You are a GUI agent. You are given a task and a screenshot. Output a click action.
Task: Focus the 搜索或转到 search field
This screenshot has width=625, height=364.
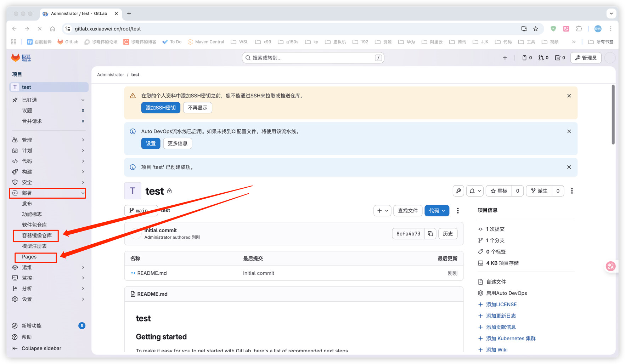tap(312, 58)
